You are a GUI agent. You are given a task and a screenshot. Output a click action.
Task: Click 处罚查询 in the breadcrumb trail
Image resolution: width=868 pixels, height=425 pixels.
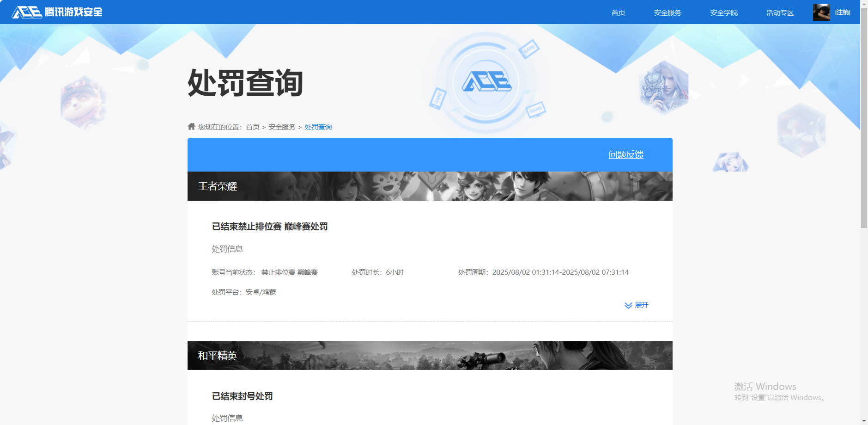tap(318, 126)
